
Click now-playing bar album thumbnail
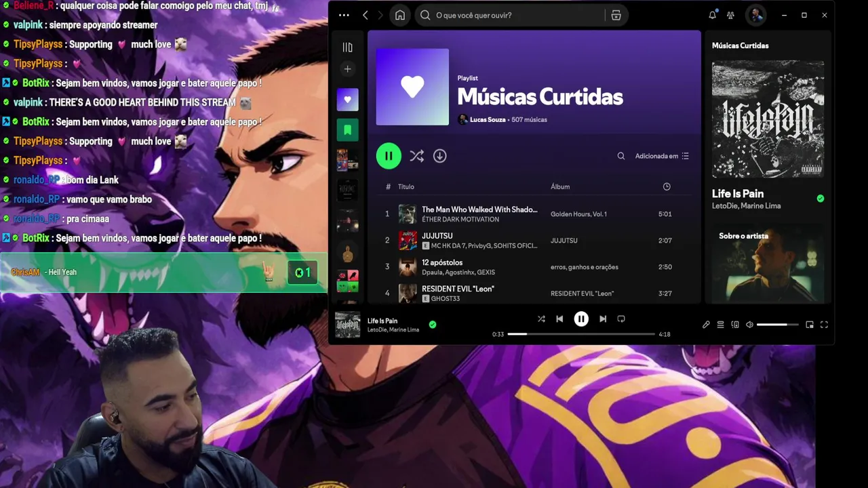(x=348, y=325)
